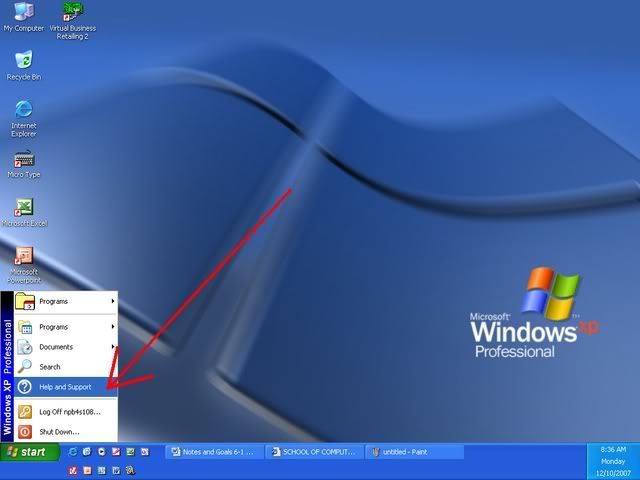
Task: Choose Log Off npb4s108 entry
Action: coord(66,412)
